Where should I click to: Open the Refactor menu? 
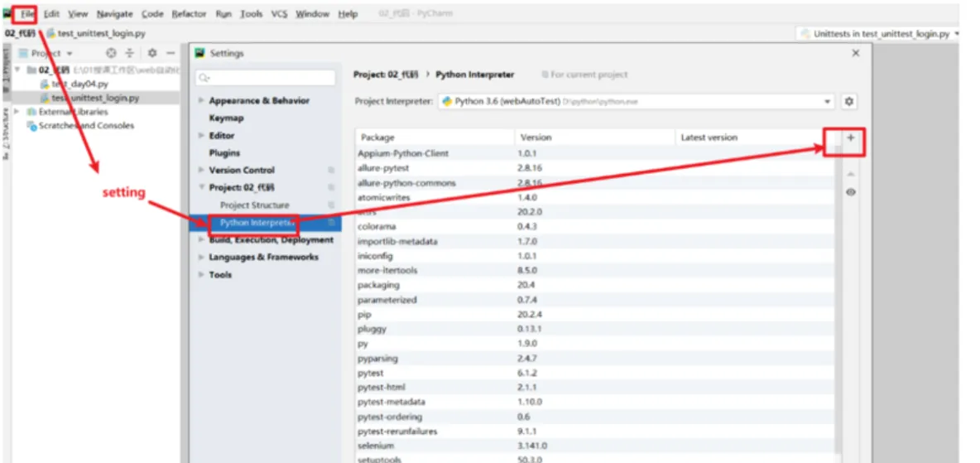tap(189, 14)
